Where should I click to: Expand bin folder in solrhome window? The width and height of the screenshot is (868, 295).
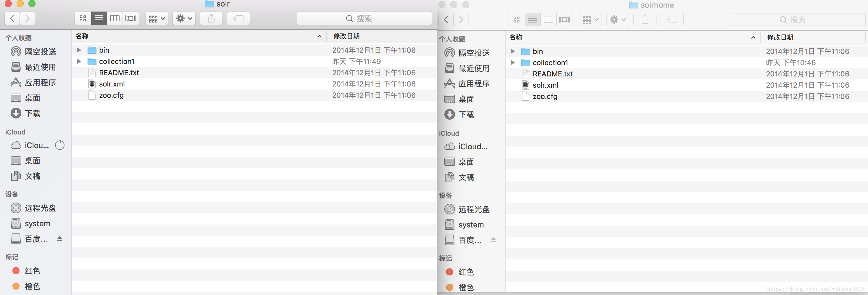(x=512, y=51)
